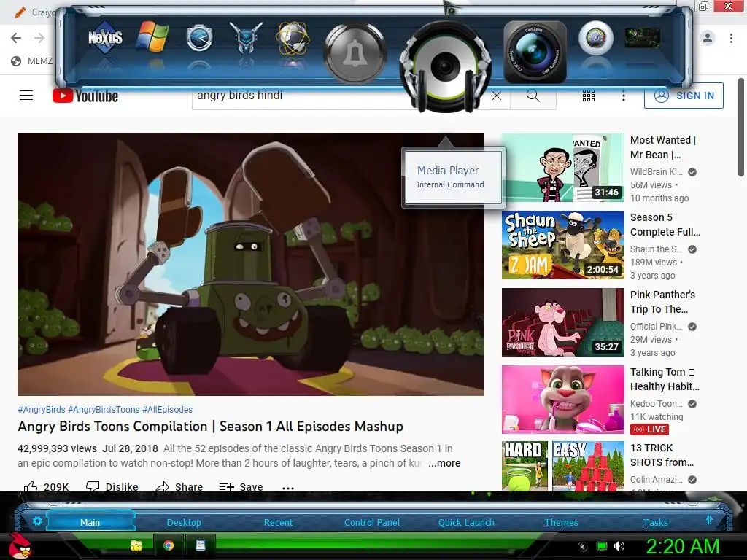Click the globe atom icon in dock
Viewport: 747px width, 560px height.
tap(293, 38)
